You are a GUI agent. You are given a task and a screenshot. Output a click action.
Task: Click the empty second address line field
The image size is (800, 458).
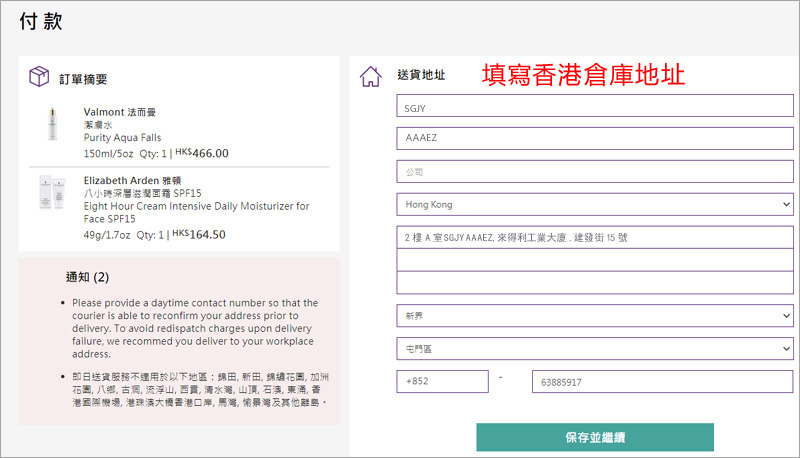point(594,260)
